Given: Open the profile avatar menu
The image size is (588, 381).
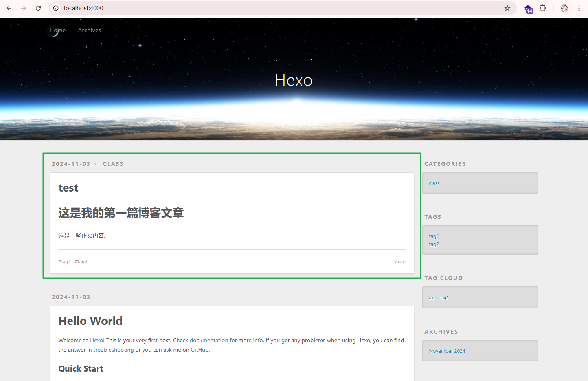Looking at the screenshot, I should (x=564, y=8).
